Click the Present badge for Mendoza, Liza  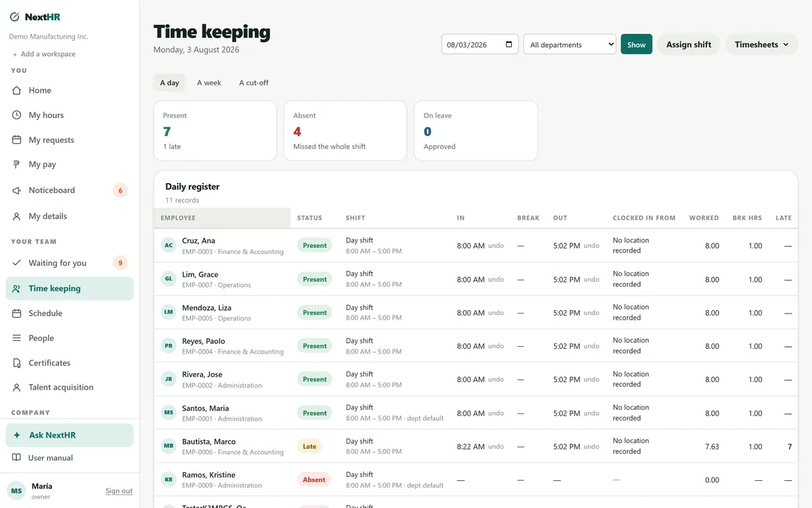315,312
